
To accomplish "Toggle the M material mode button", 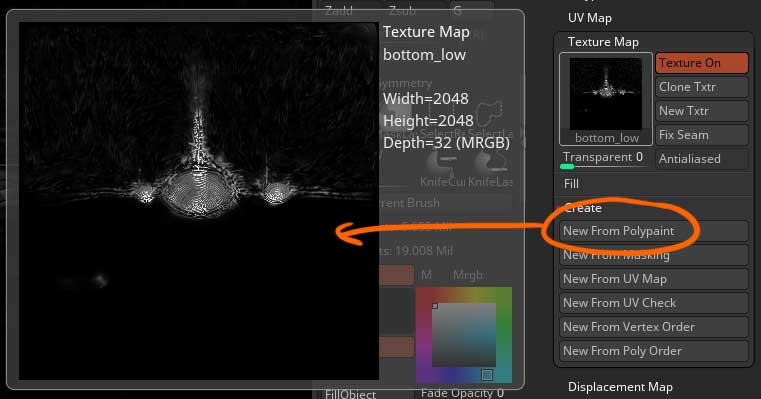I will point(426,275).
